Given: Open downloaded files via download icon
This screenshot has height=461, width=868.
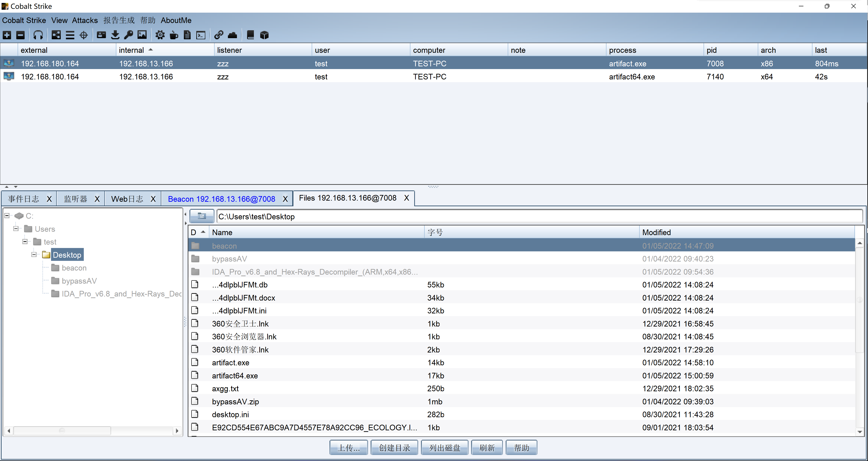Looking at the screenshot, I should tap(115, 35).
